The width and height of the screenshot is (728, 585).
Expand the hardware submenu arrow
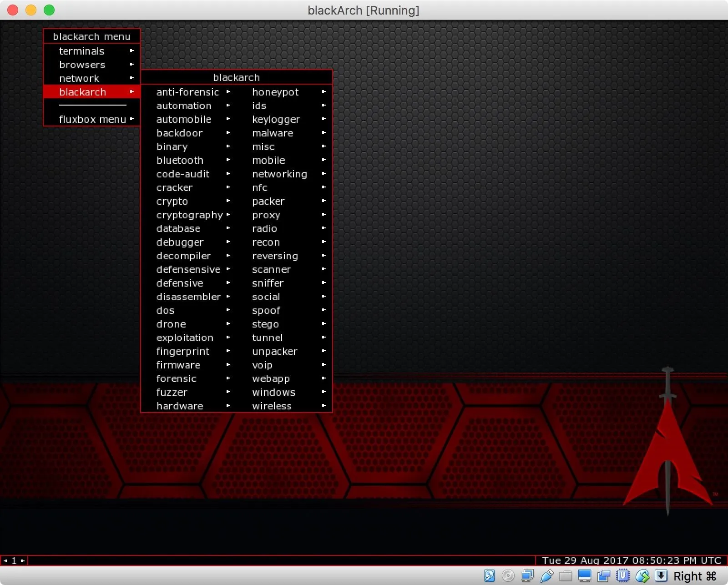228,405
